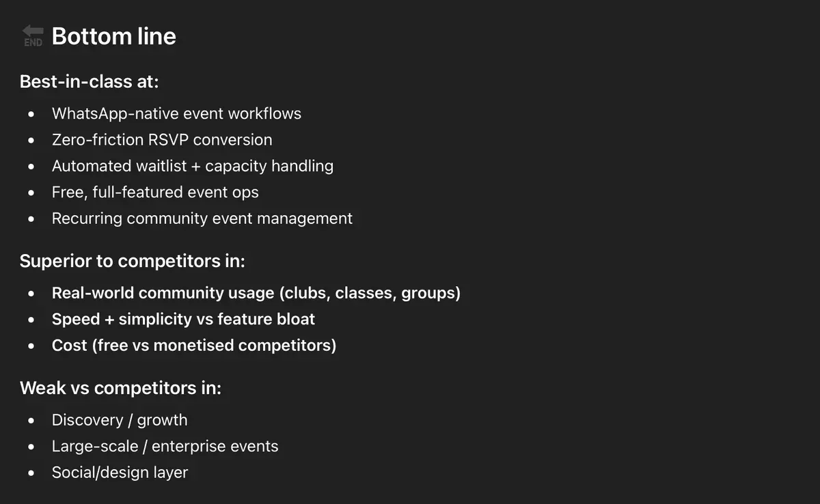Click the "Zero-friction RSVP conversion" line
This screenshot has width=820, height=504.
tap(162, 140)
